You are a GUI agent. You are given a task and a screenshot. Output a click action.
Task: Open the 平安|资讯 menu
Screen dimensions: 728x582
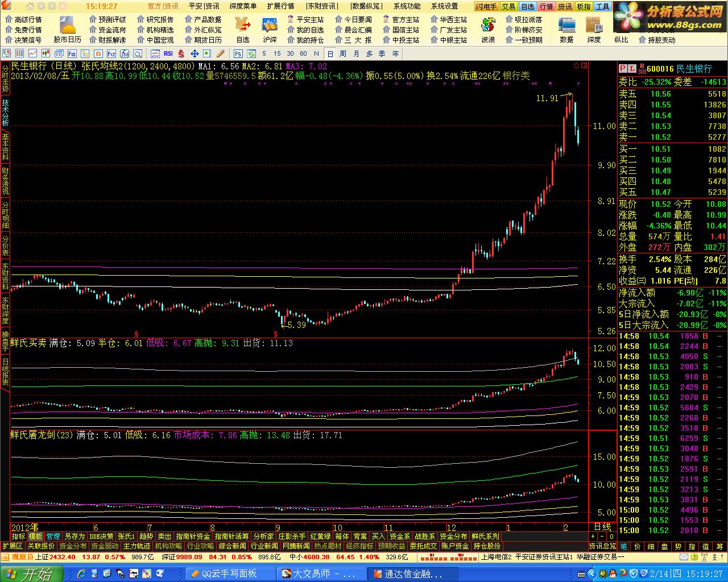click(x=204, y=6)
